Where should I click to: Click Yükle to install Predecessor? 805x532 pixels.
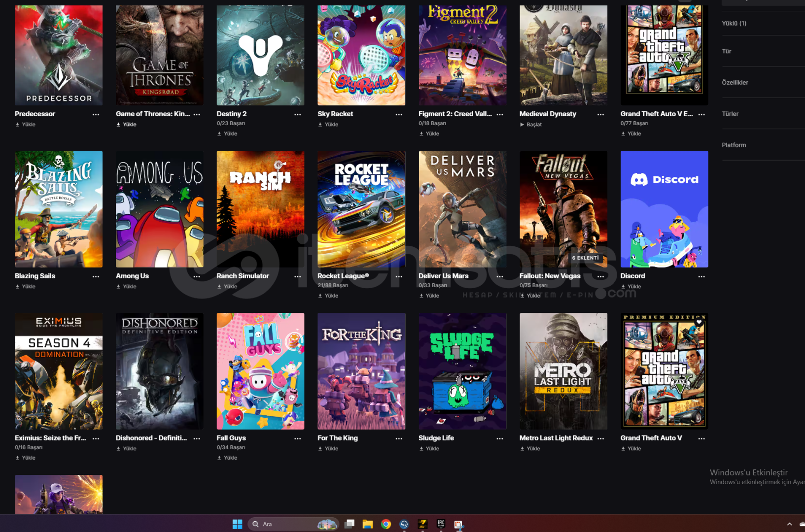tap(26, 125)
